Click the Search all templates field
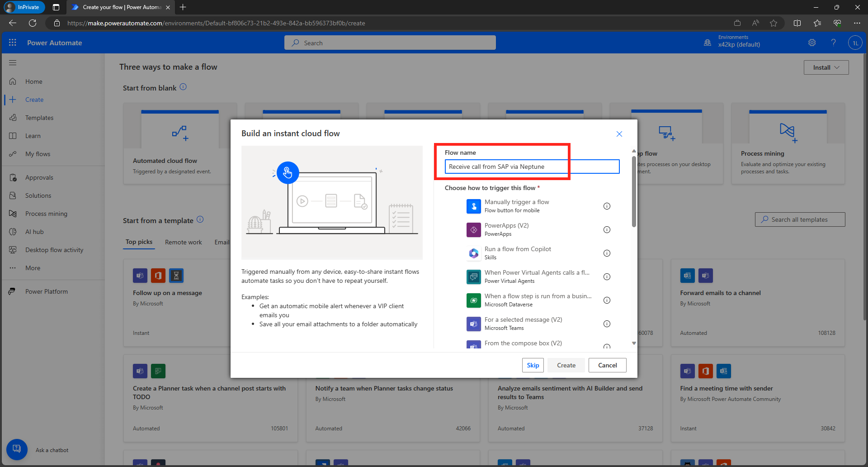The width and height of the screenshot is (868, 467). (800, 219)
